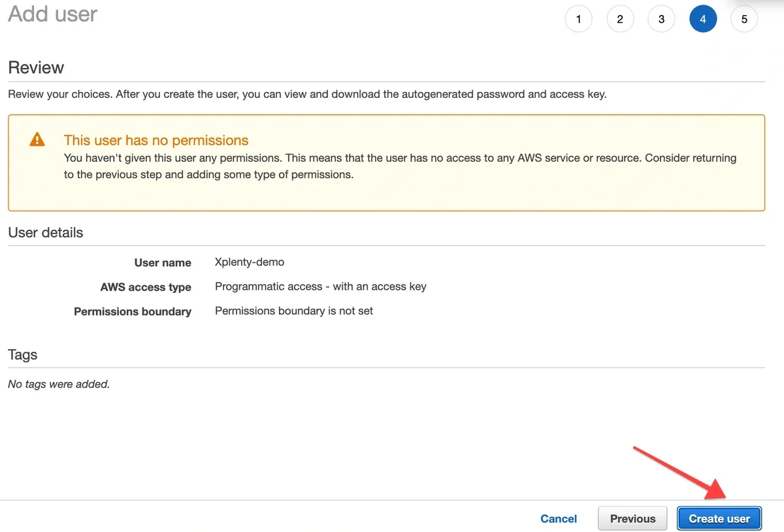Image resolution: width=784 pixels, height=532 pixels.
Task: Click the 'Permissions boundary is not set' text
Action: tap(293, 311)
